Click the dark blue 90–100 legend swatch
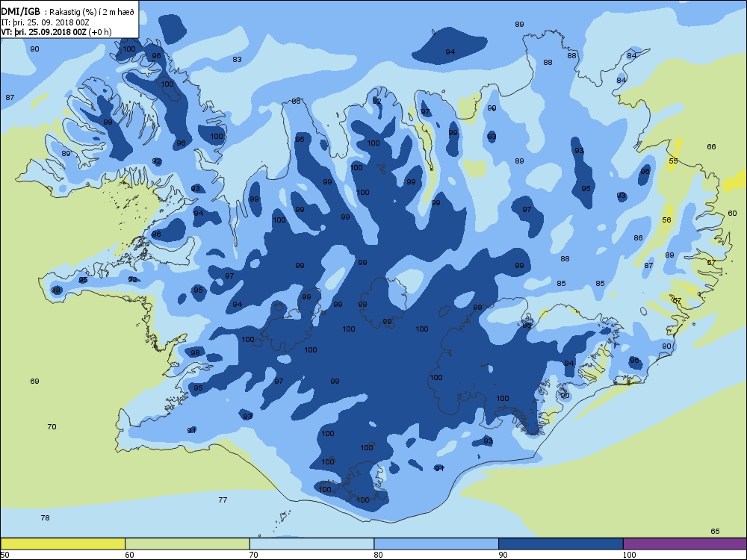The height and width of the screenshot is (560, 747). (x=561, y=544)
